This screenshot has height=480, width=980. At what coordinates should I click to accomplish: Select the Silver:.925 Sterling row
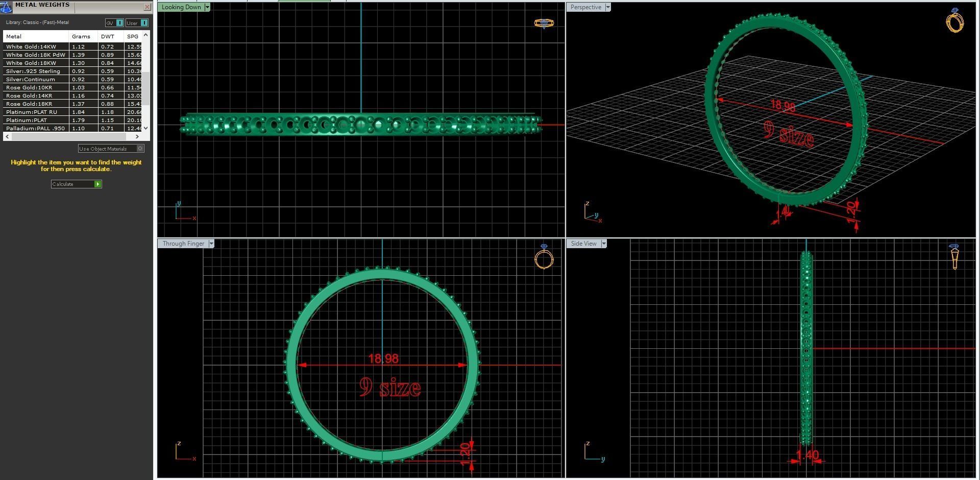click(72, 71)
